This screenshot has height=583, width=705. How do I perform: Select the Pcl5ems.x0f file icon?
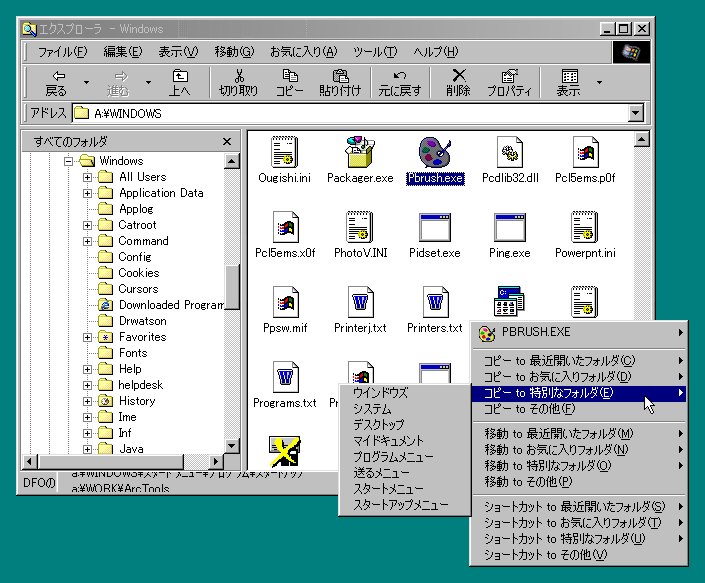coord(286,227)
